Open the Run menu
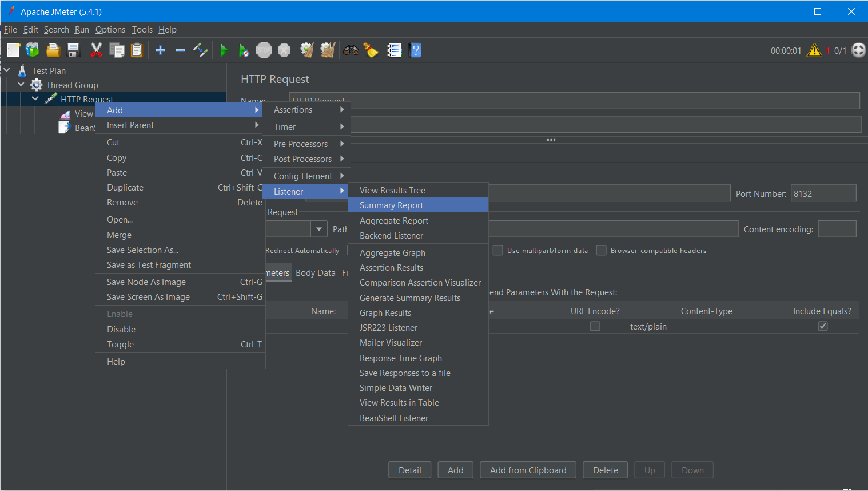The height and width of the screenshot is (491, 868). coord(82,30)
